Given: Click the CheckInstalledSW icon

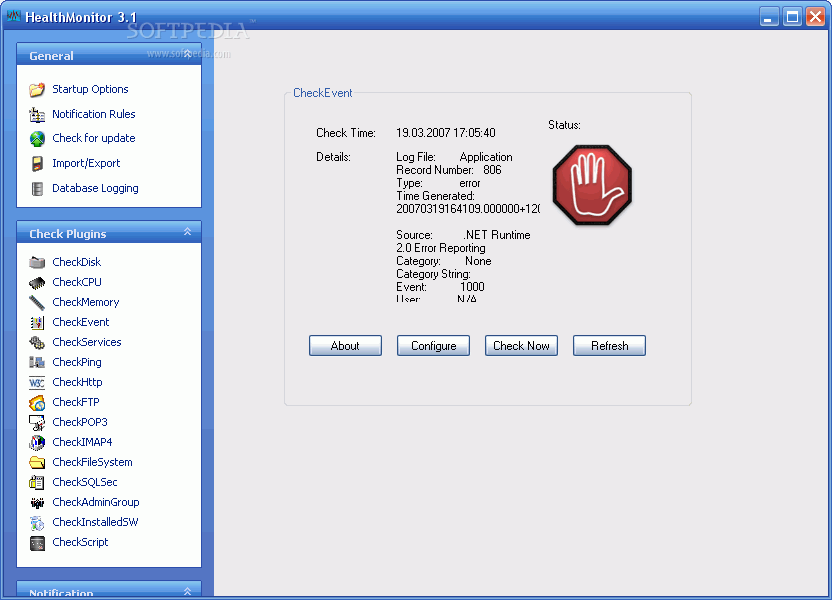Looking at the screenshot, I should click(x=37, y=523).
